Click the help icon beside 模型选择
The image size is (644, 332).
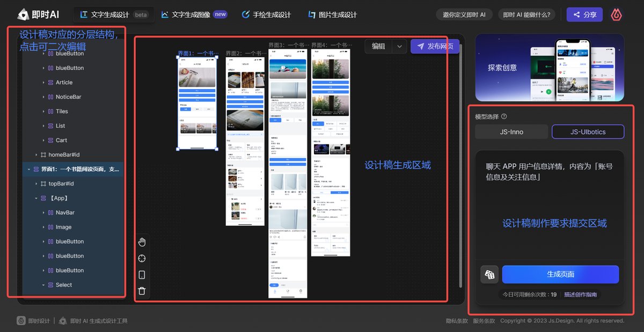click(x=504, y=116)
